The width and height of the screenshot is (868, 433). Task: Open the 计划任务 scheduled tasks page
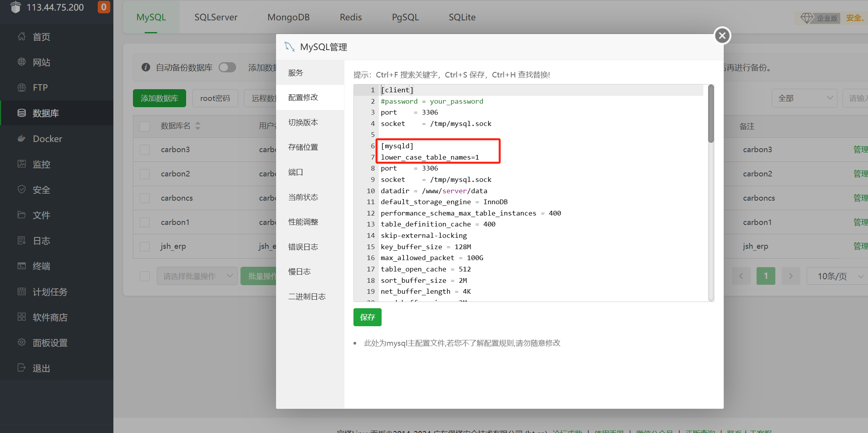click(50, 292)
